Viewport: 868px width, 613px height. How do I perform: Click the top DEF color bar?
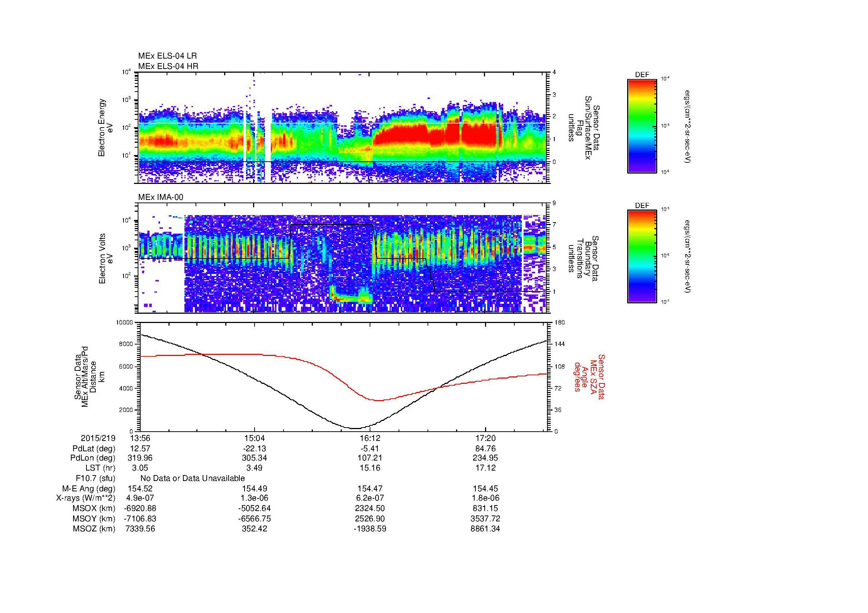coord(642,126)
